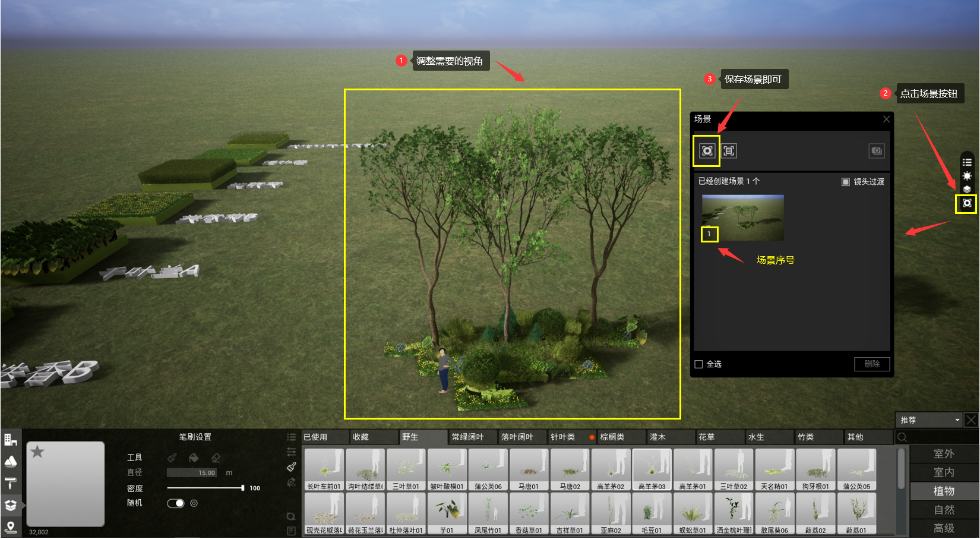The image size is (980, 539).
Task: Select the 室内 category
Action: tap(944, 472)
